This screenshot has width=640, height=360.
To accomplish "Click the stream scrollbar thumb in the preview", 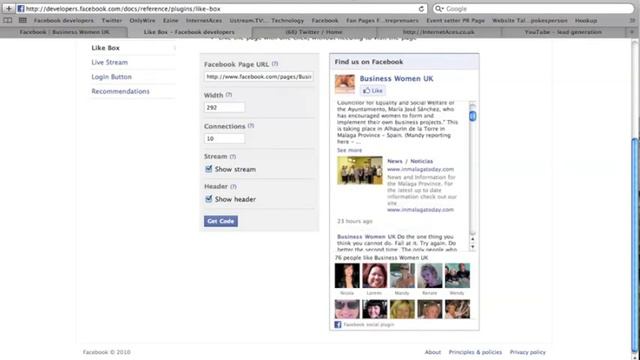I will click(473, 116).
